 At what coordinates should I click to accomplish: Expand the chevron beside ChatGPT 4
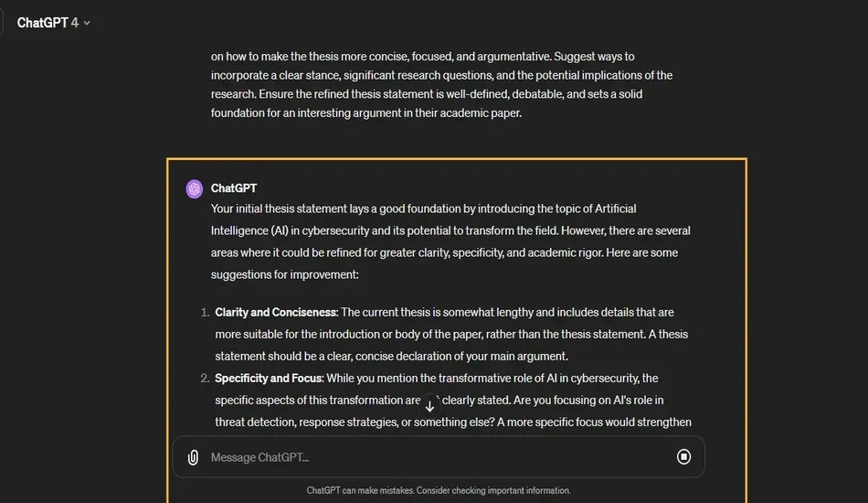(x=87, y=23)
